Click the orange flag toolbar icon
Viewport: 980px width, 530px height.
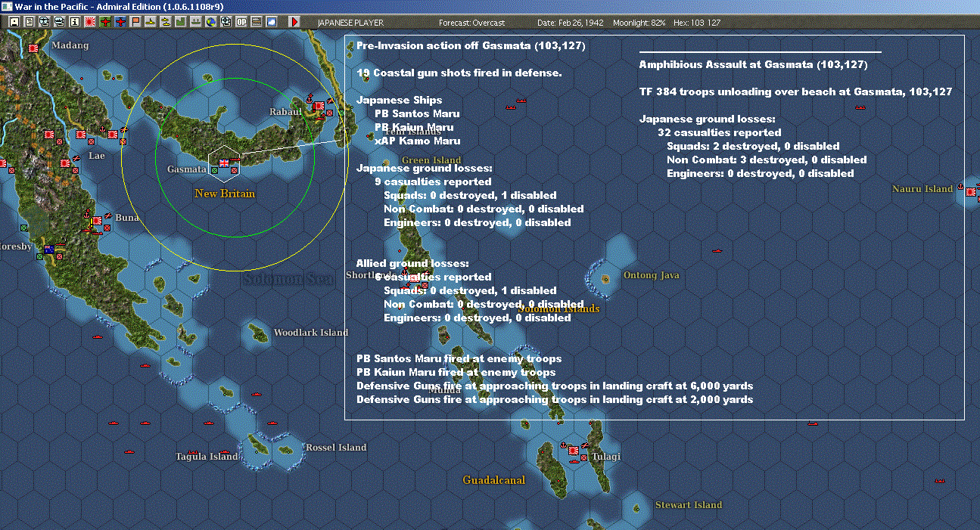[135, 22]
